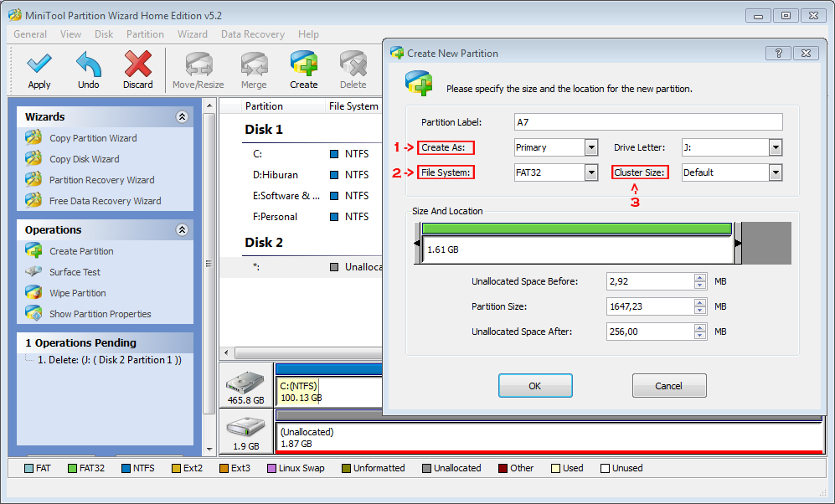Viewport: 835px width, 504px height.
Task: Open the Wizard menu
Action: click(x=193, y=34)
